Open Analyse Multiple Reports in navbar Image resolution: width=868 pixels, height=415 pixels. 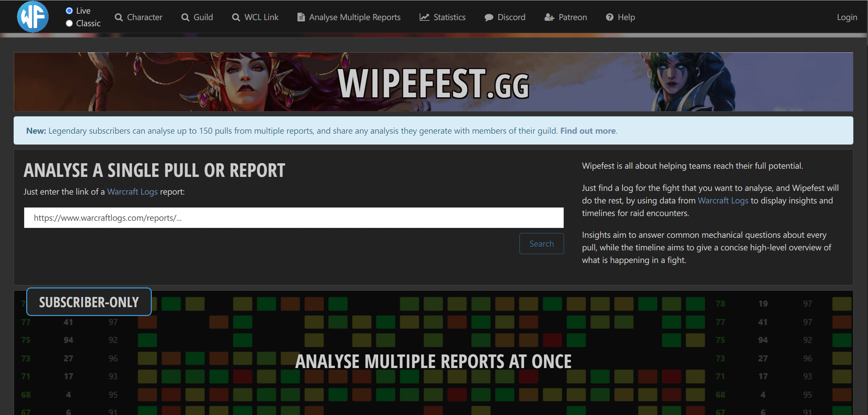pos(349,17)
